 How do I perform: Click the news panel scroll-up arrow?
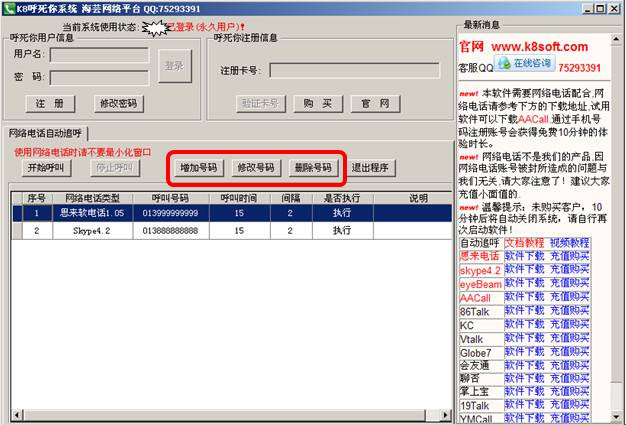[616, 39]
